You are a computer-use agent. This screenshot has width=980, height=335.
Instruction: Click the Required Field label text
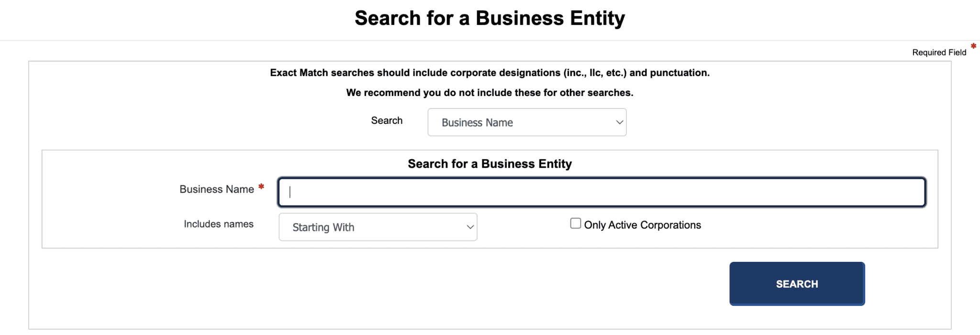coord(938,52)
